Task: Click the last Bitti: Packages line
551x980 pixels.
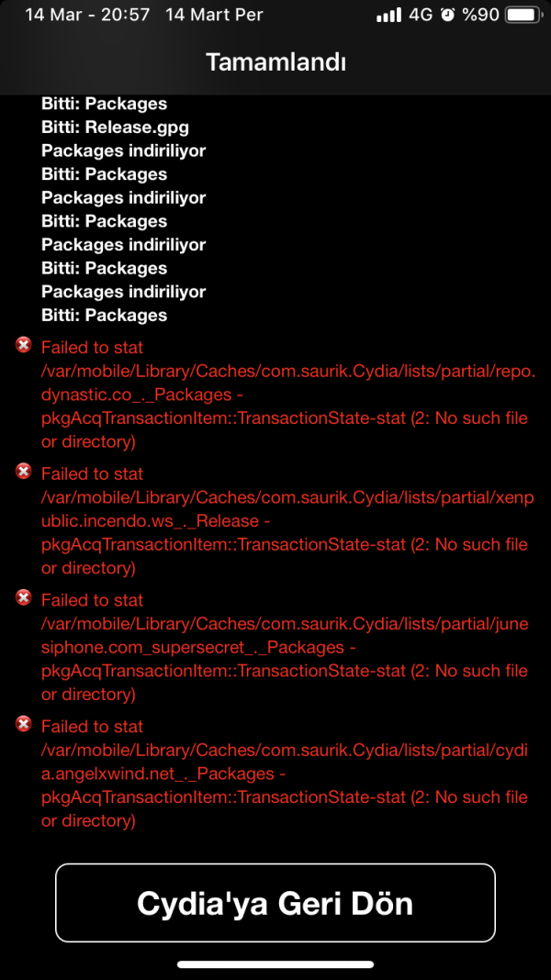Action: pyautogui.click(x=104, y=315)
